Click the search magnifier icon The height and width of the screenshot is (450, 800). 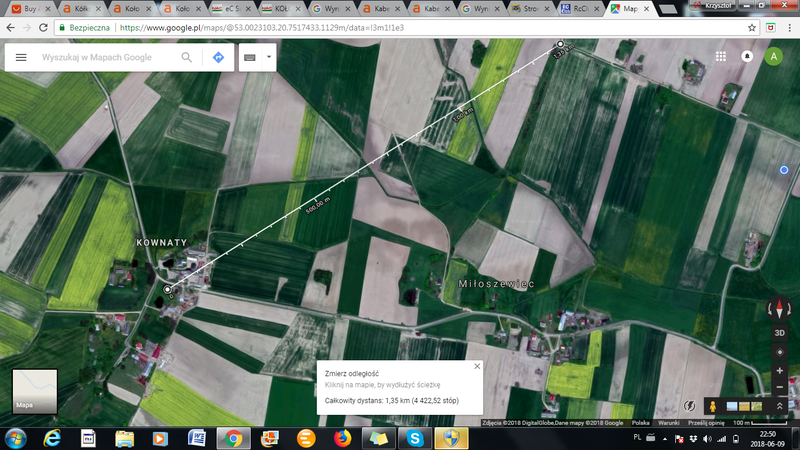click(187, 57)
